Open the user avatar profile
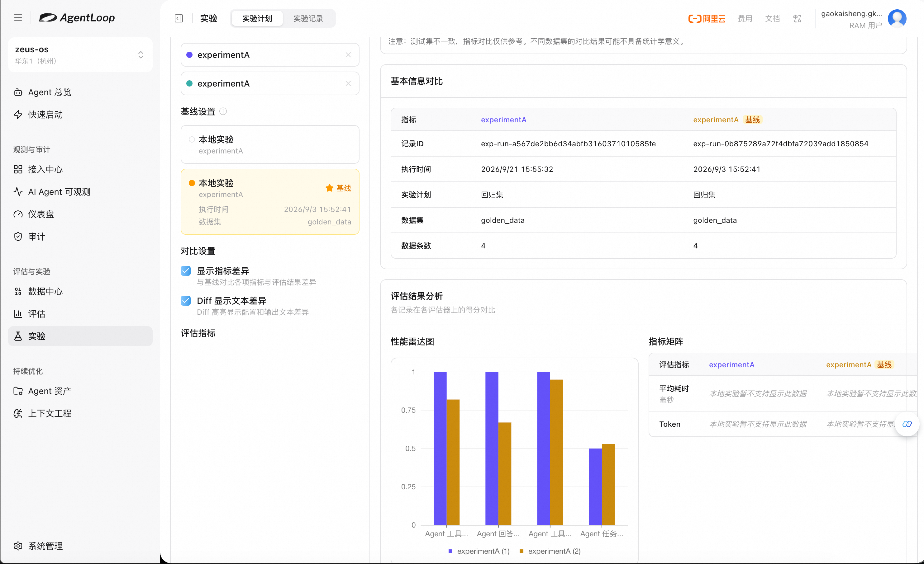Screen dimensions: 924x564 tap(897, 18)
